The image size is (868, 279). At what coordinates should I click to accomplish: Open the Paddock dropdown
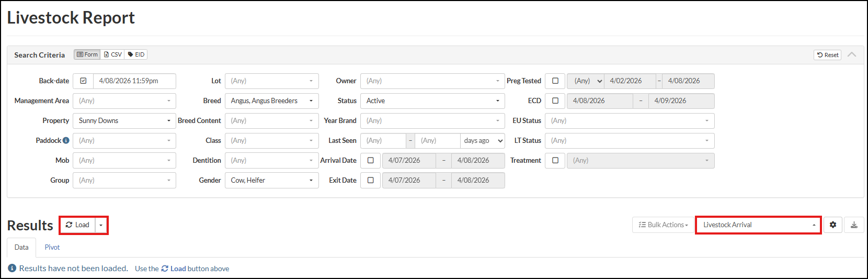coord(124,141)
